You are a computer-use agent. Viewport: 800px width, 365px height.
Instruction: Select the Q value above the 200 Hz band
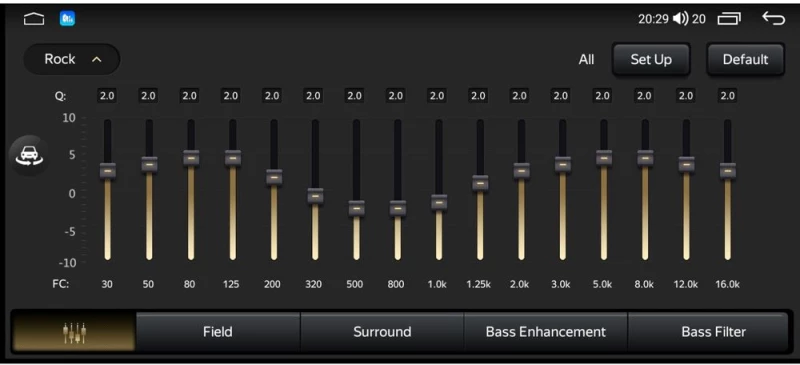[272, 95]
